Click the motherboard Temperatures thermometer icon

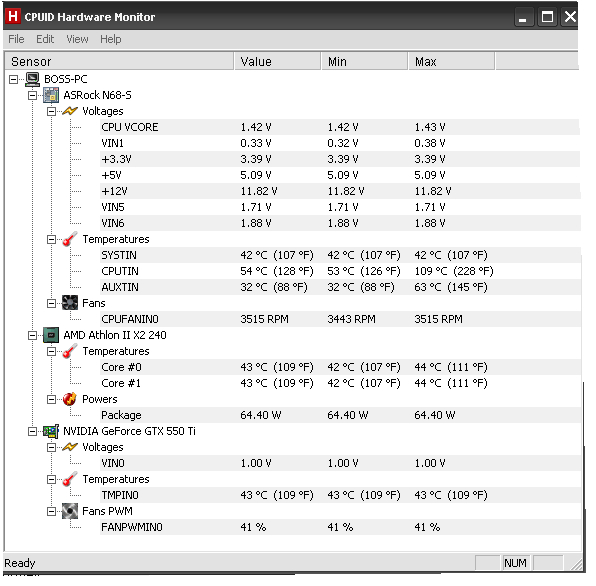pos(70,239)
